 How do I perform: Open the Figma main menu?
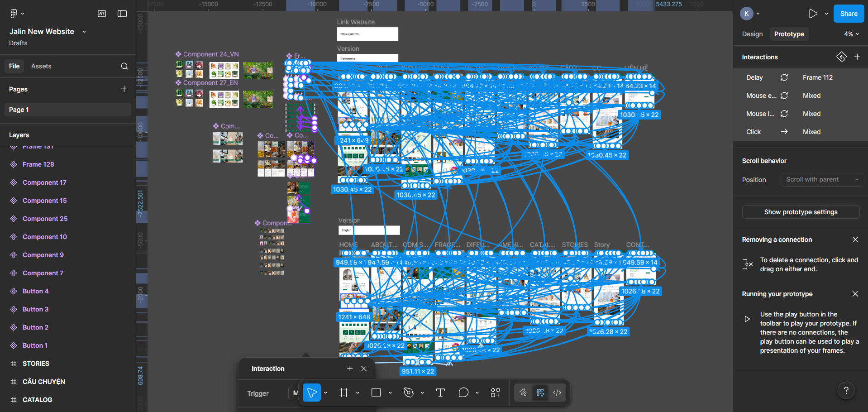(14, 13)
